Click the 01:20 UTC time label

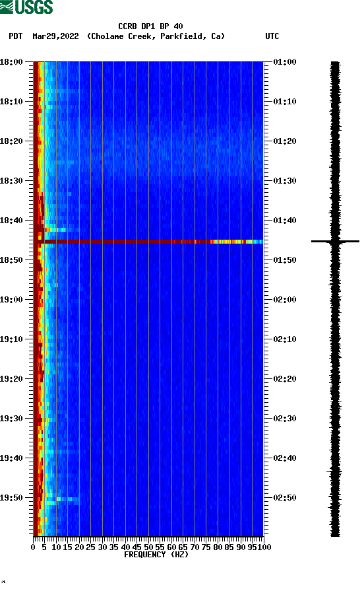click(285, 141)
